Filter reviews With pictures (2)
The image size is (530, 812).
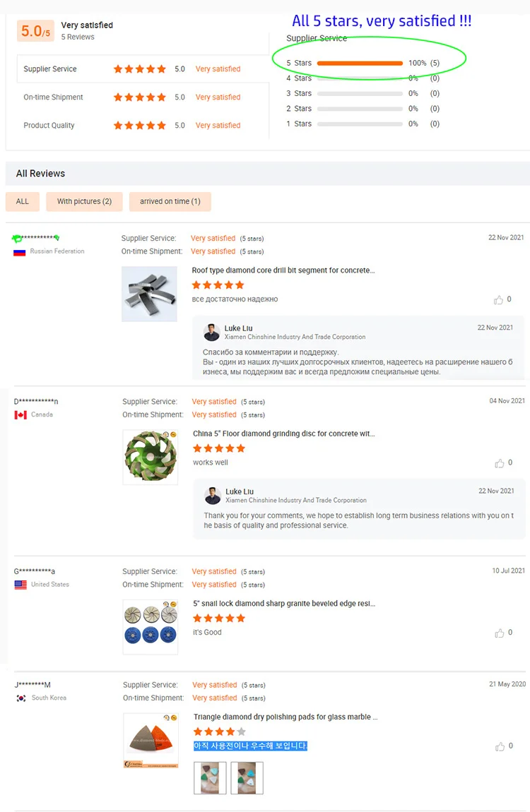coord(85,201)
